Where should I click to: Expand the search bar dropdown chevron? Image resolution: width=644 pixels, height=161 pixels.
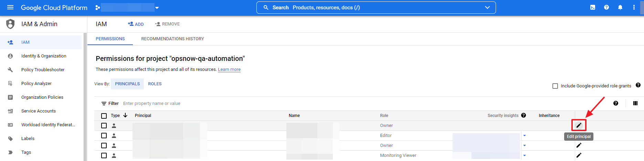tap(487, 8)
